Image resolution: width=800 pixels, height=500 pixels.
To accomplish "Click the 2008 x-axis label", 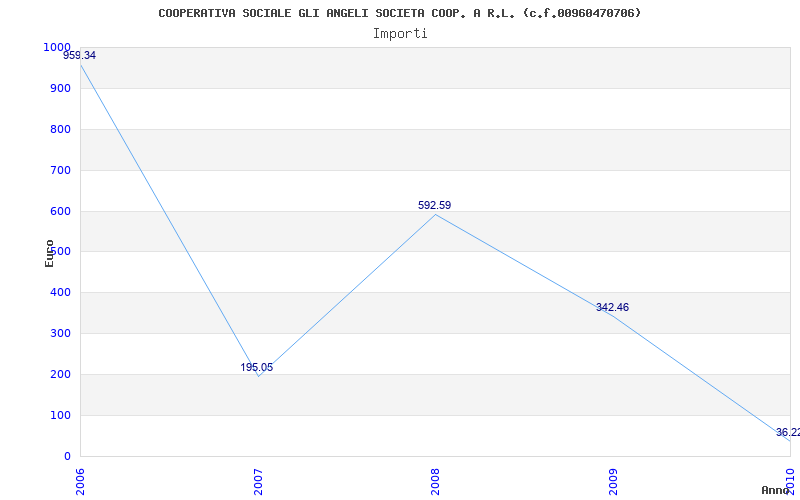I will point(435,482).
